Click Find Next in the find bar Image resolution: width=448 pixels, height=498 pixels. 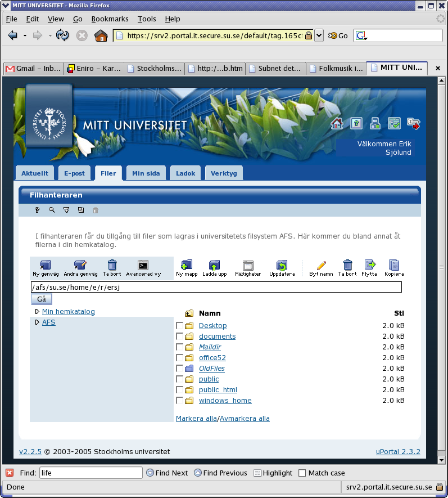[x=167, y=473]
